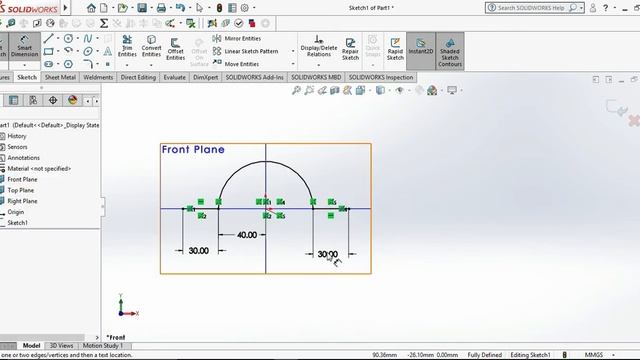Activate the Select cursor tool
Screen dimensions: 640x360
[199, 8]
